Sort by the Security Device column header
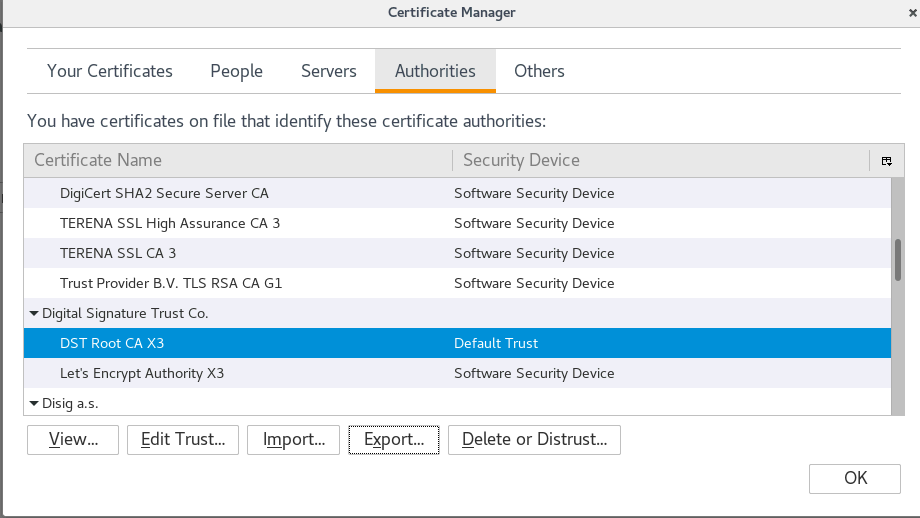 660,160
